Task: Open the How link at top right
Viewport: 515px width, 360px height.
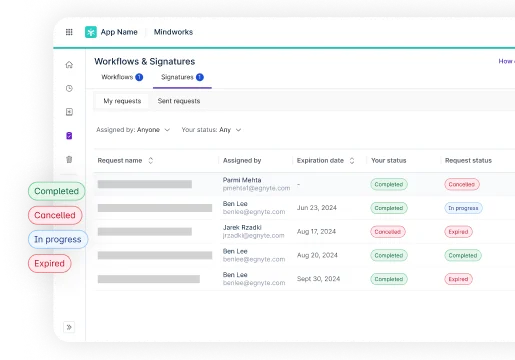Action: point(506,61)
